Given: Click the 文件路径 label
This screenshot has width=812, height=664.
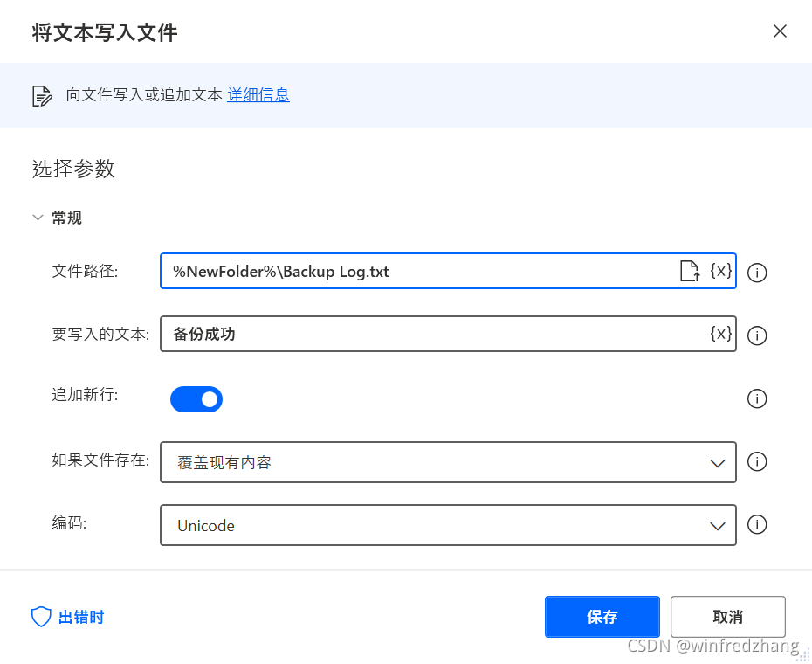Looking at the screenshot, I should tap(85, 271).
